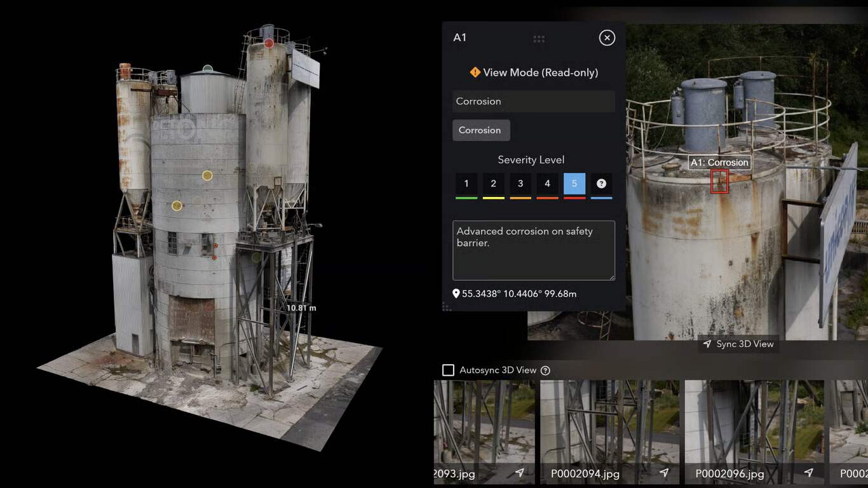Click the Corrosion tag button
Screen dimensions: 868x488
(x=481, y=130)
